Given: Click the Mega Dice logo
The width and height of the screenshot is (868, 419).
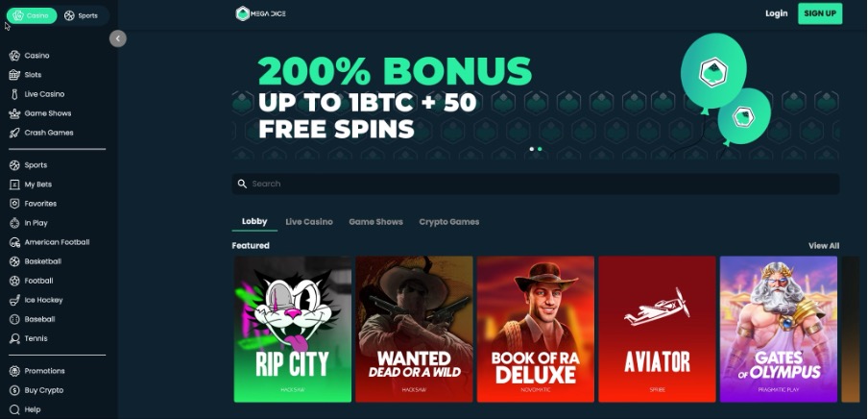Looking at the screenshot, I should coord(261,13).
